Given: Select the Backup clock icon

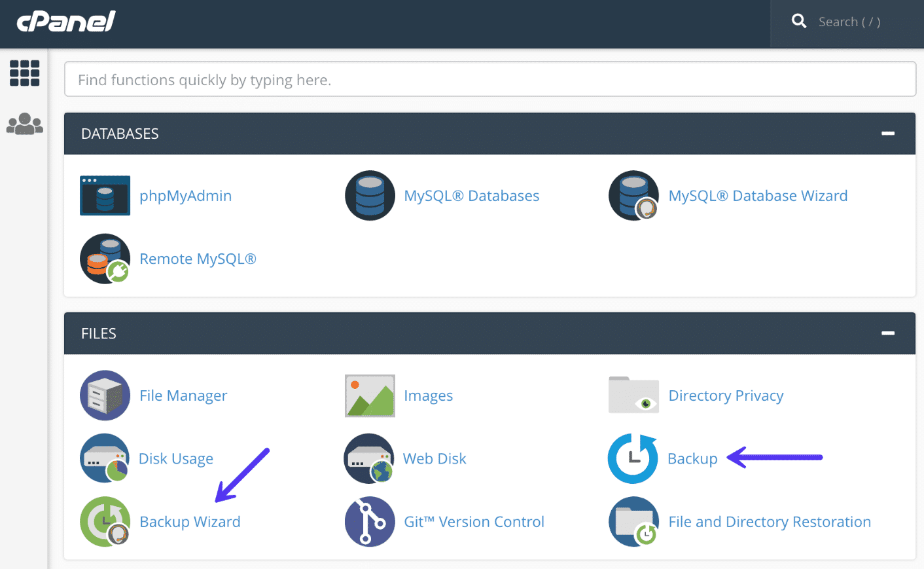Looking at the screenshot, I should coord(633,458).
